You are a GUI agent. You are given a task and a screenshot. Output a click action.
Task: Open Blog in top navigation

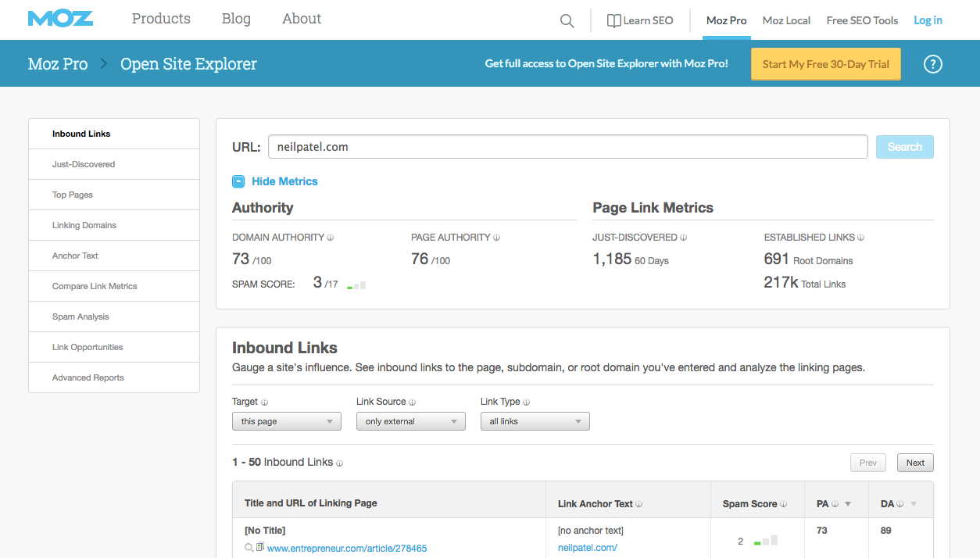[236, 19]
